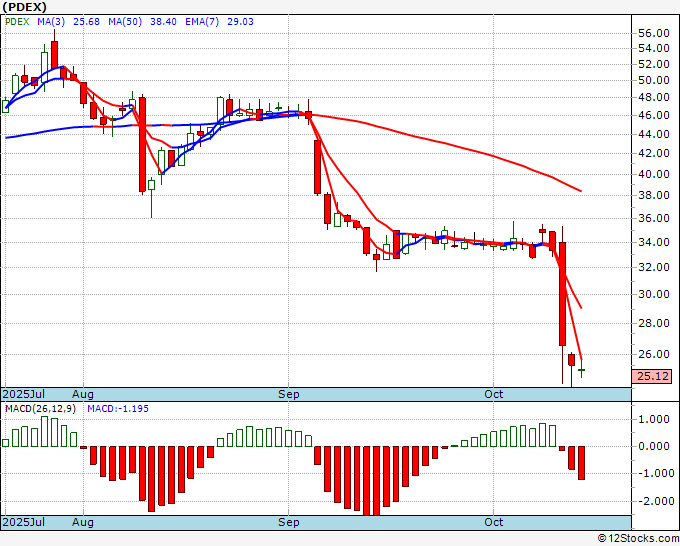Click the 0.000 MACD axis label
This screenshot has width=680, height=546.
point(654,446)
